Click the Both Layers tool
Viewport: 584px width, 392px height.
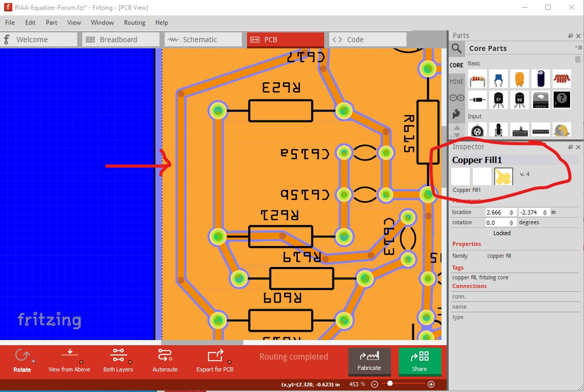pos(118,360)
